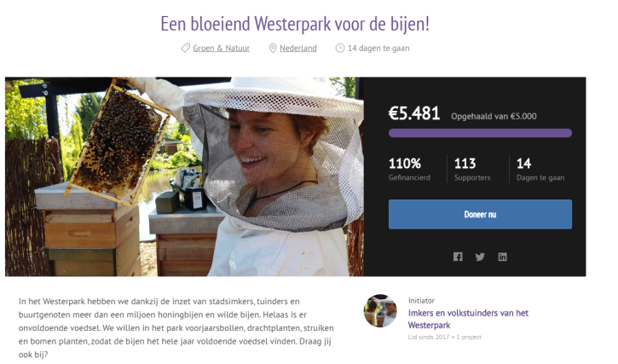Screen dimensions: 618x364
Task: Share the campaign via Twitter icon
Action: click(480, 257)
